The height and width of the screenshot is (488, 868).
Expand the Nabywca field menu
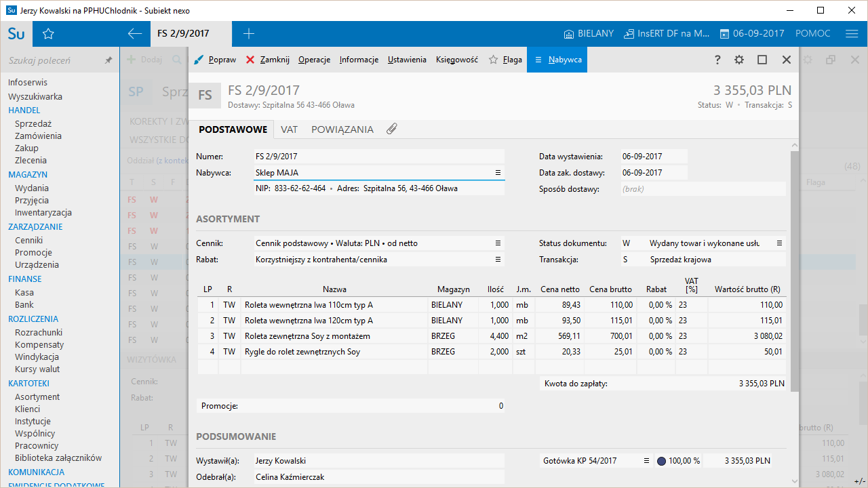click(498, 173)
